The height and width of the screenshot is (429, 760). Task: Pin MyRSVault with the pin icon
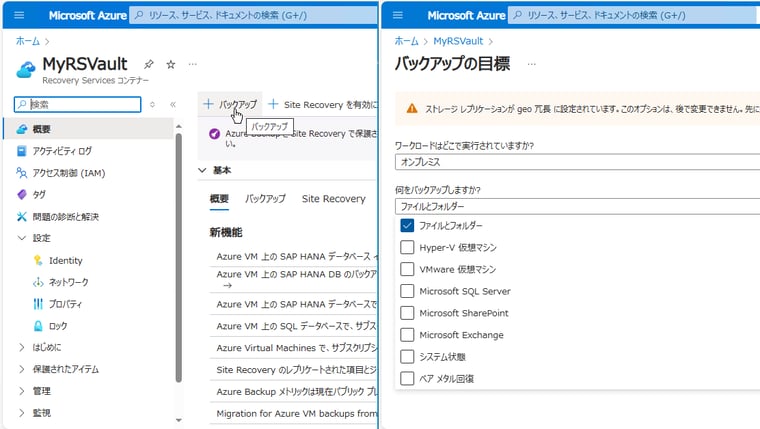coord(149,64)
